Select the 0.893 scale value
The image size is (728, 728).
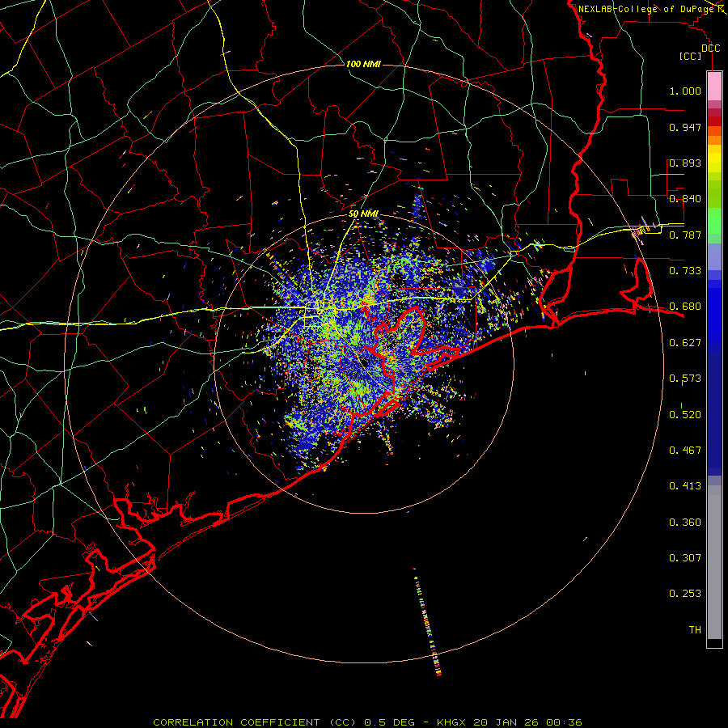tap(685, 163)
